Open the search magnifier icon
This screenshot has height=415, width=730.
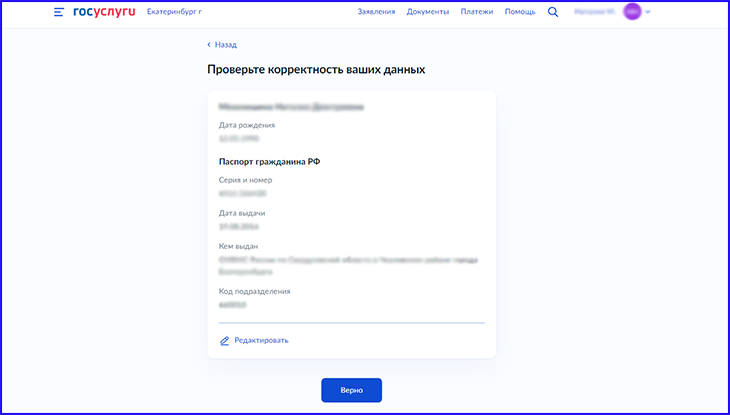(x=553, y=12)
